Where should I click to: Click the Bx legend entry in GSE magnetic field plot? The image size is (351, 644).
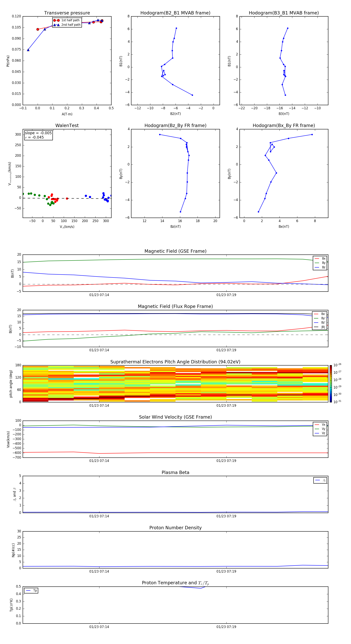320,259
